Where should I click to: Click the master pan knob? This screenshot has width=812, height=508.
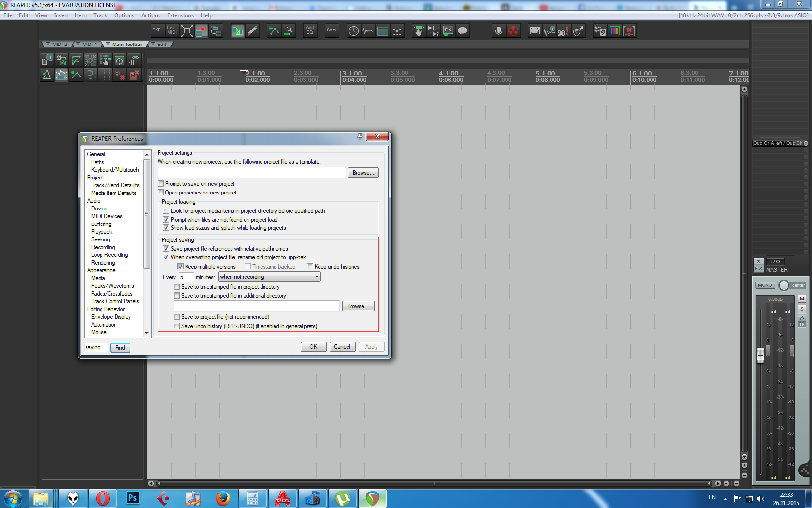784,285
